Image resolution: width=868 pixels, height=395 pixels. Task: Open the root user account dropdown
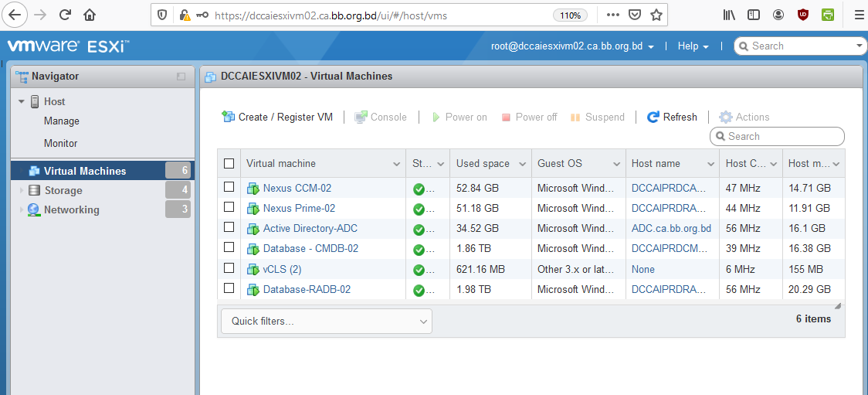tap(572, 46)
